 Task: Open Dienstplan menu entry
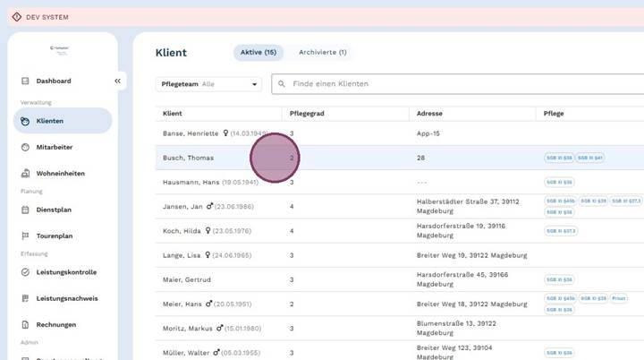click(54, 210)
